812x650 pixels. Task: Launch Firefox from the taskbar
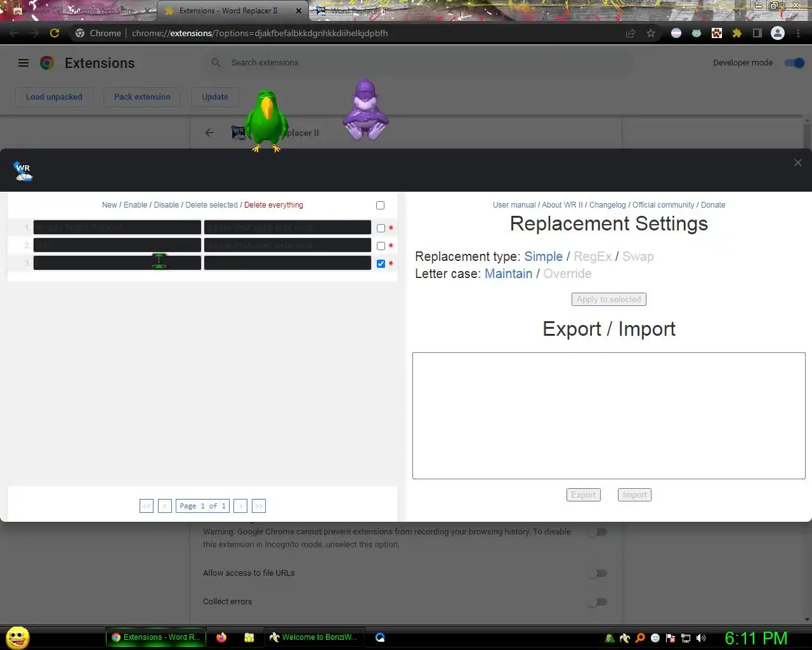tap(221, 637)
